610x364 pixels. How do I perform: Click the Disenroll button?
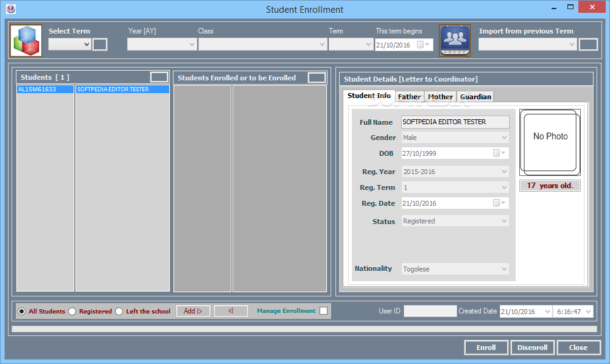532,348
